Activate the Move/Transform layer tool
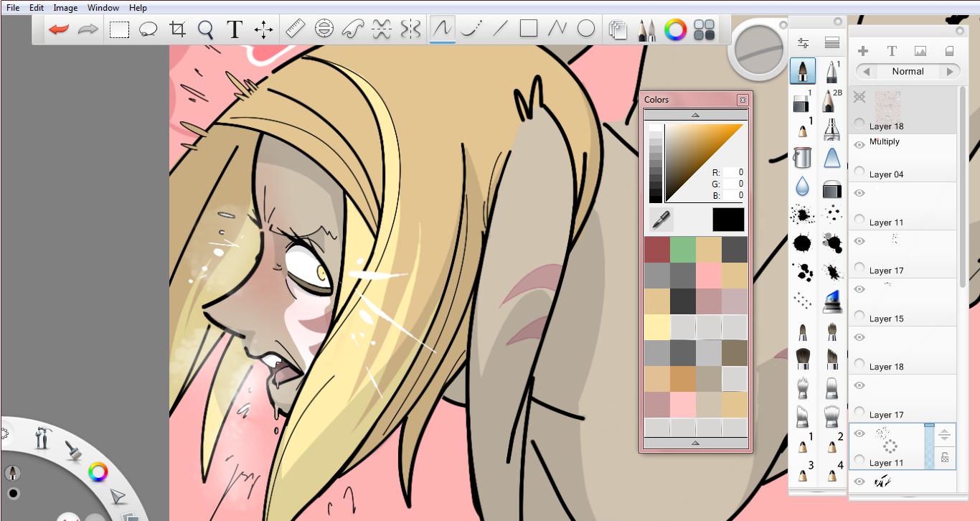The width and height of the screenshot is (980, 521). [x=263, y=29]
